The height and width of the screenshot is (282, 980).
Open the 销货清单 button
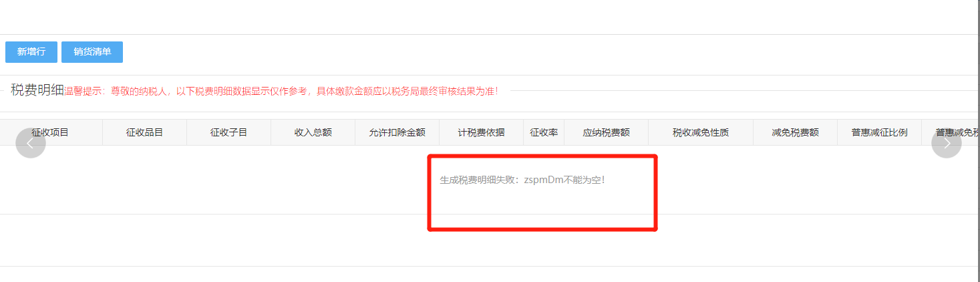pyautogui.click(x=92, y=52)
